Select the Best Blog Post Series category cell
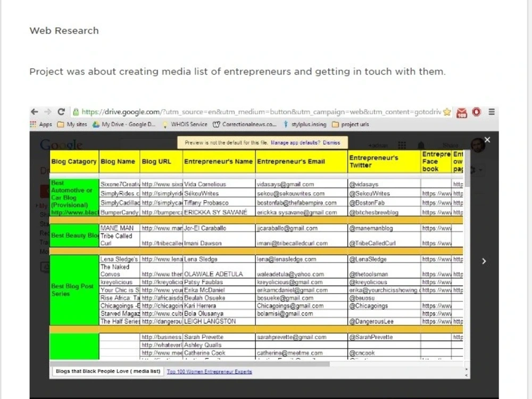Viewport: 532px width, 399px height. click(x=74, y=290)
